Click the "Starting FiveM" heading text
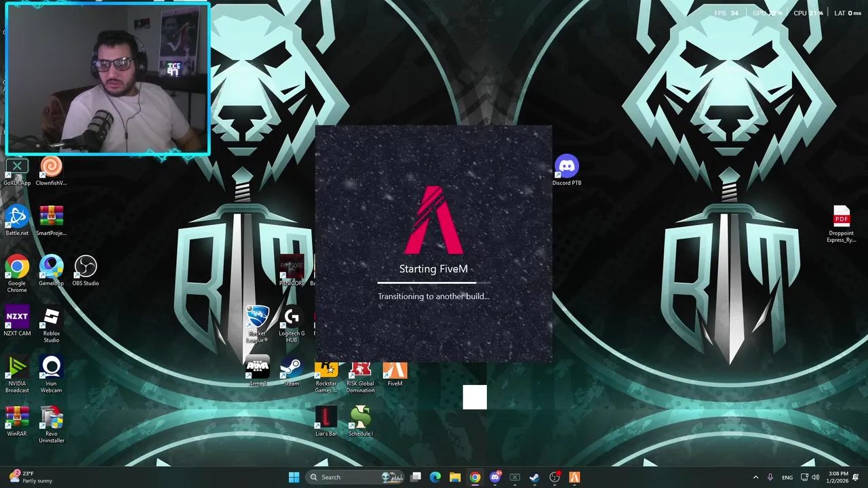The image size is (868, 488). [x=433, y=269]
